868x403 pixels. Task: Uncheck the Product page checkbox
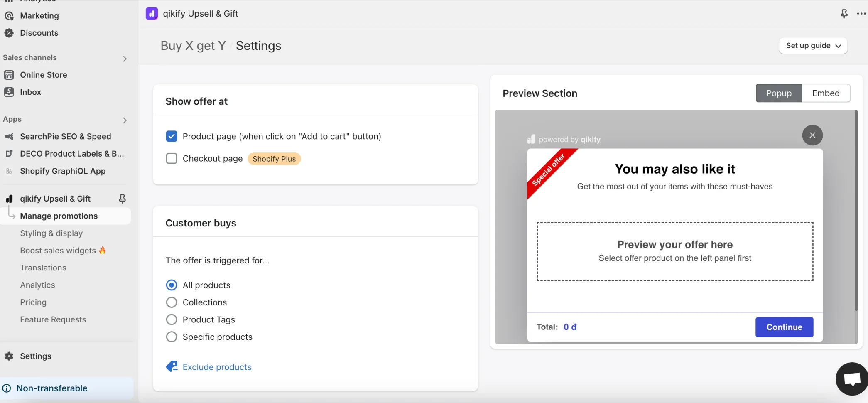[x=172, y=136]
